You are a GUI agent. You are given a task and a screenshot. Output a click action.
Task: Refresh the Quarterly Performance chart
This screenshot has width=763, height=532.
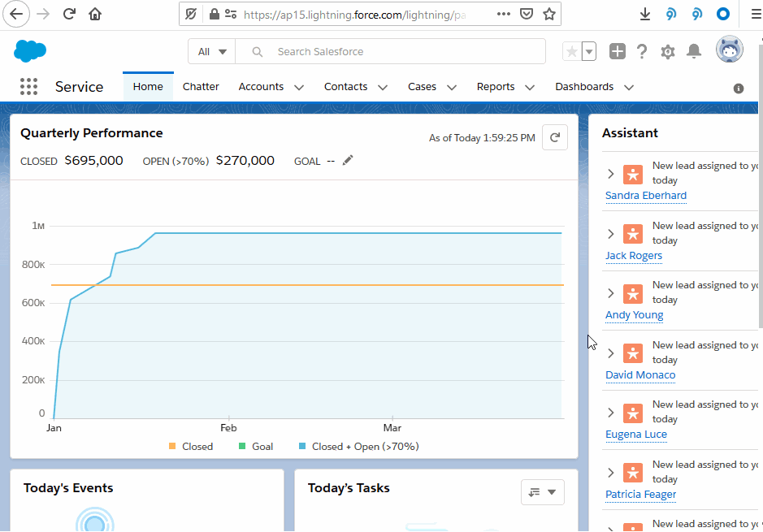[555, 137]
